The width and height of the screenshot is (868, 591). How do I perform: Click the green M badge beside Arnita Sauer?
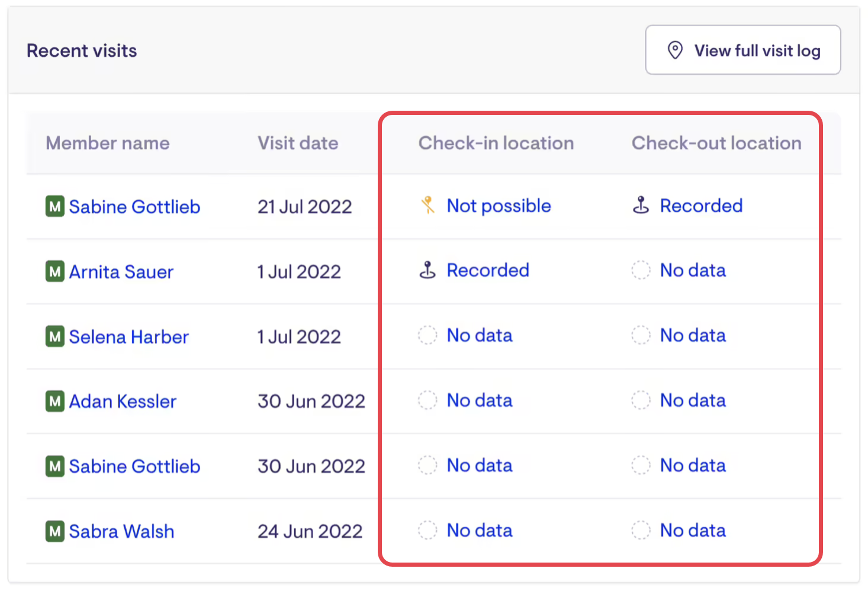click(x=55, y=272)
